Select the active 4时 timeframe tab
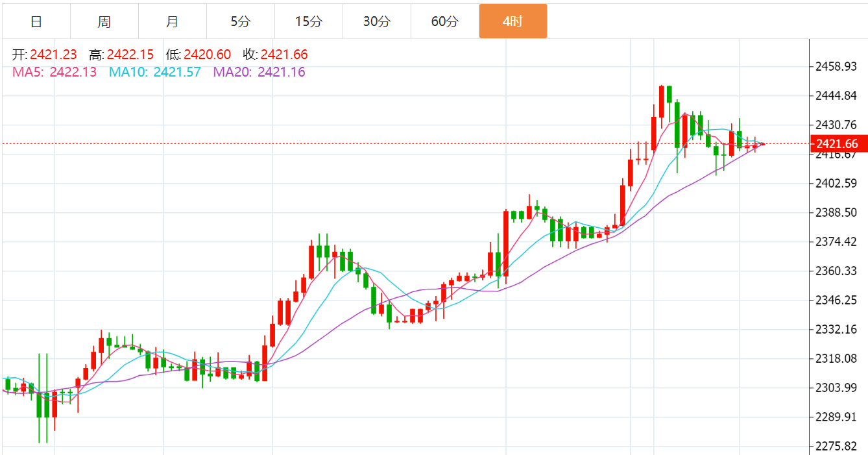 pyautogui.click(x=513, y=21)
